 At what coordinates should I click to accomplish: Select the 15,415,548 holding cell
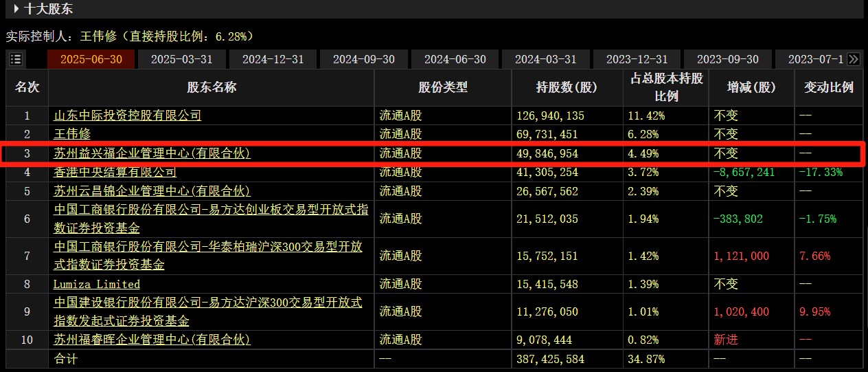click(548, 284)
